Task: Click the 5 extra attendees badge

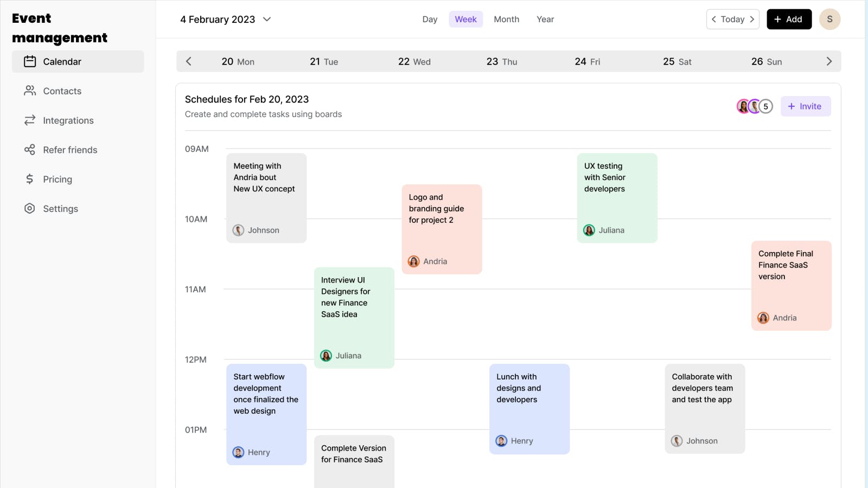Action: point(765,106)
